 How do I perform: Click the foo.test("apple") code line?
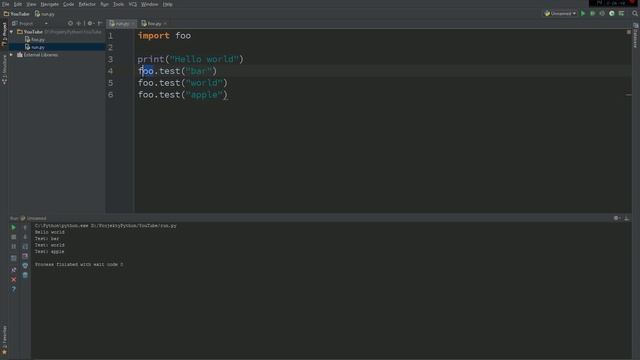tap(182, 95)
